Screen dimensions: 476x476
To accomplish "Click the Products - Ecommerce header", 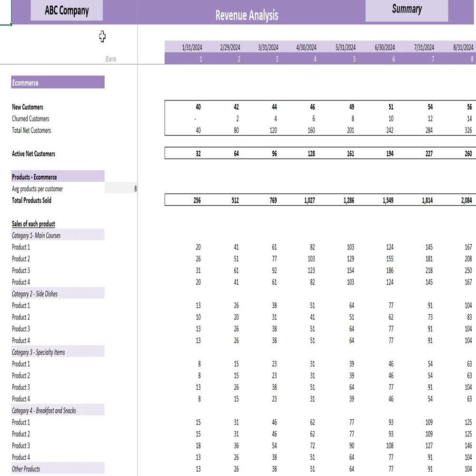I will [x=58, y=177].
